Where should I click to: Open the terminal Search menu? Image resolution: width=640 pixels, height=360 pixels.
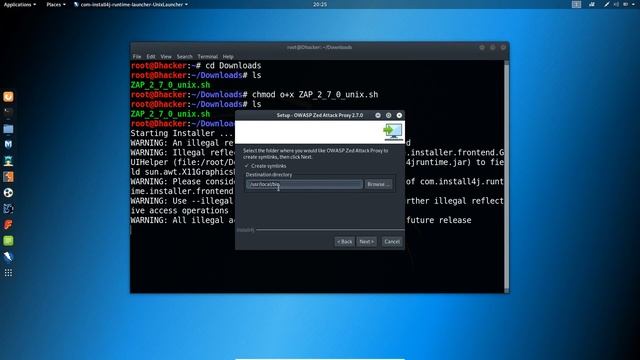tap(184, 57)
